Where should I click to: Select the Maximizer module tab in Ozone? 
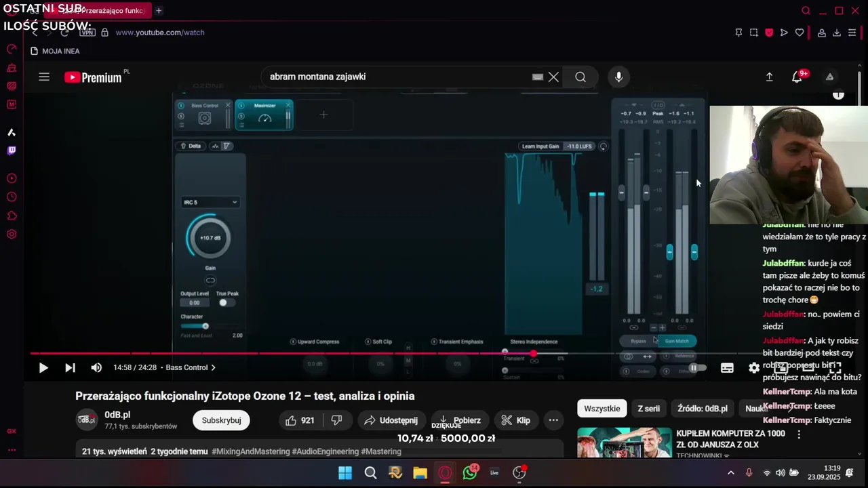(264, 115)
